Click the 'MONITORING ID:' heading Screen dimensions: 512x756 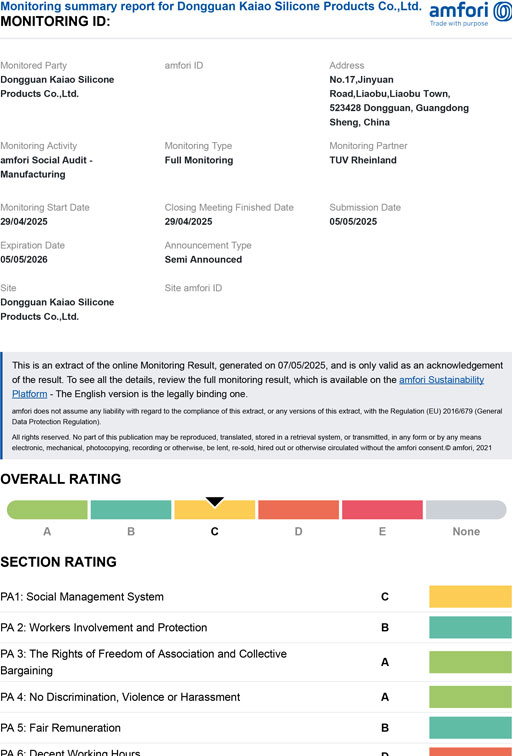55,22
